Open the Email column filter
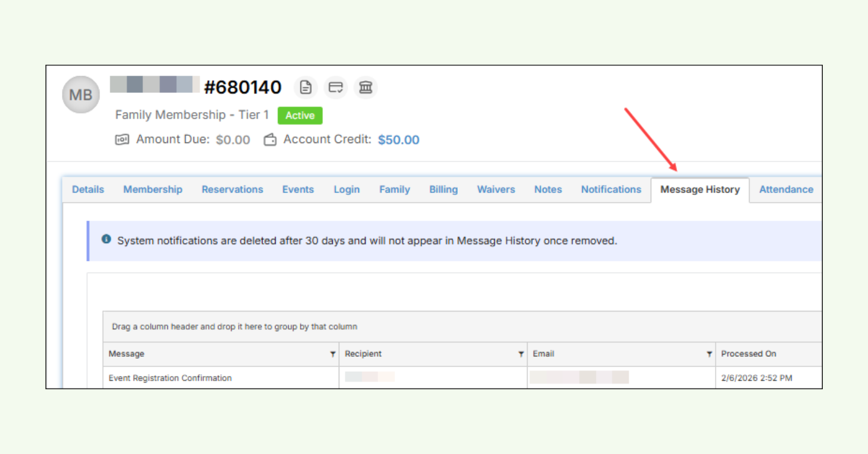 (x=709, y=353)
